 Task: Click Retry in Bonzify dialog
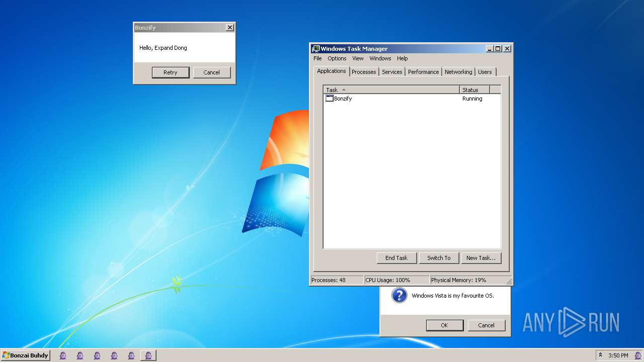coord(171,72)
